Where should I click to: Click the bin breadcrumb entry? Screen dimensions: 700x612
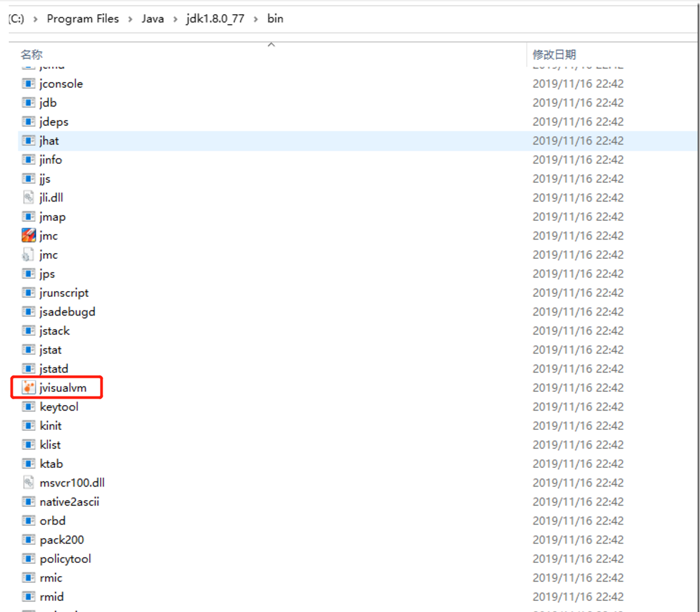pyautogui.click(x=275, y=18)
